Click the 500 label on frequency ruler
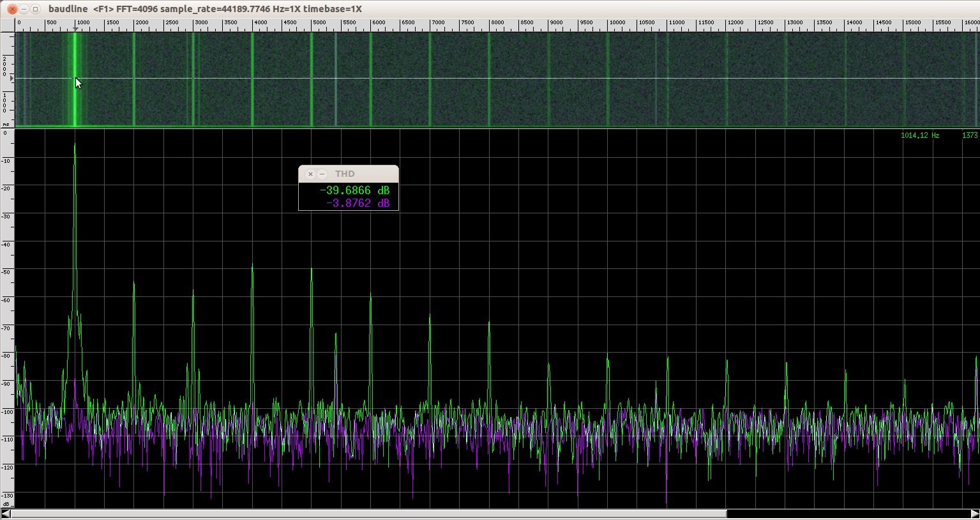 52,22
